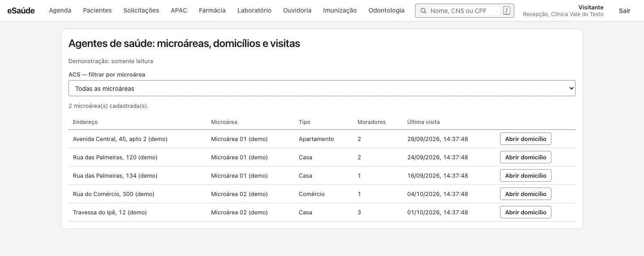This screenshot has height=256, width=644.
Task: Click Microárea 02 (demo) in Rua do Comércio row
Action: click(239, 194)
